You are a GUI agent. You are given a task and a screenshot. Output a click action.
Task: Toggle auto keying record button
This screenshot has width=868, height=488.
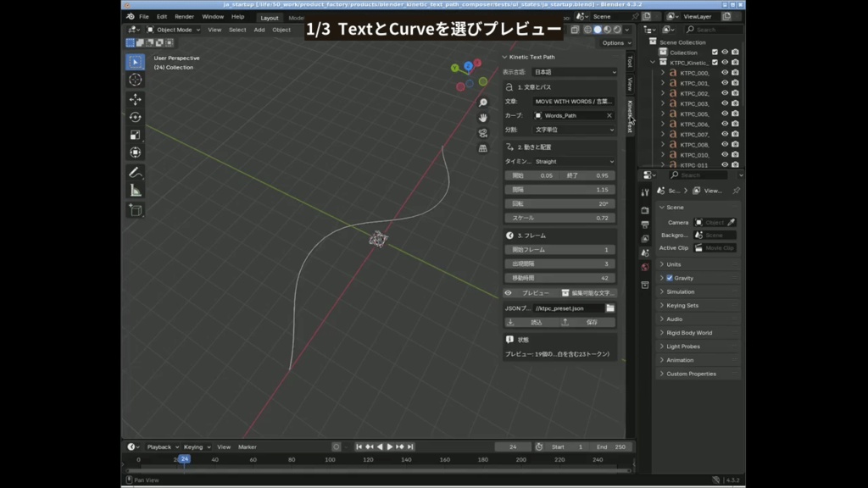(x=336, y=447)
